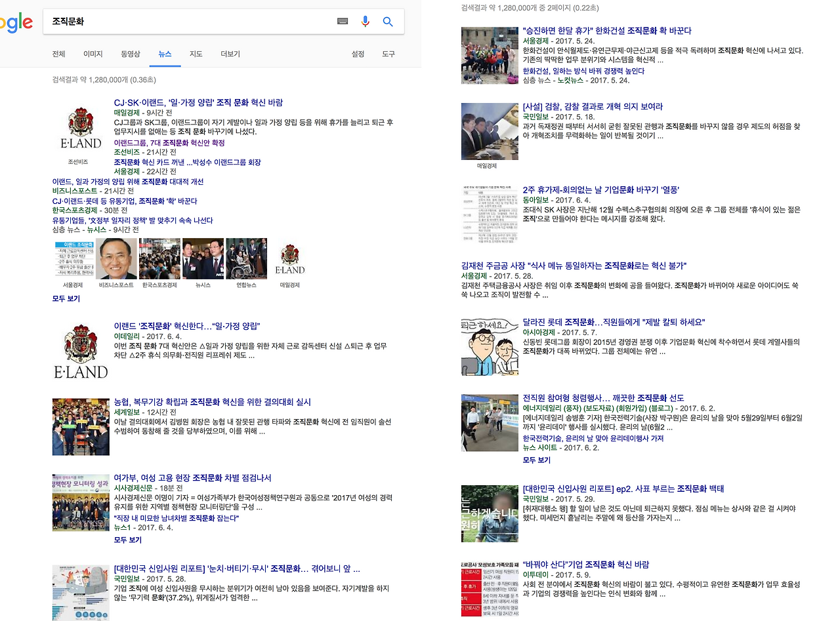Open "바꿔야 산다" 기업 조직문화 혁신 바람 article
Viewport: 840px width, 621px height.
click(x=586, y=565)
